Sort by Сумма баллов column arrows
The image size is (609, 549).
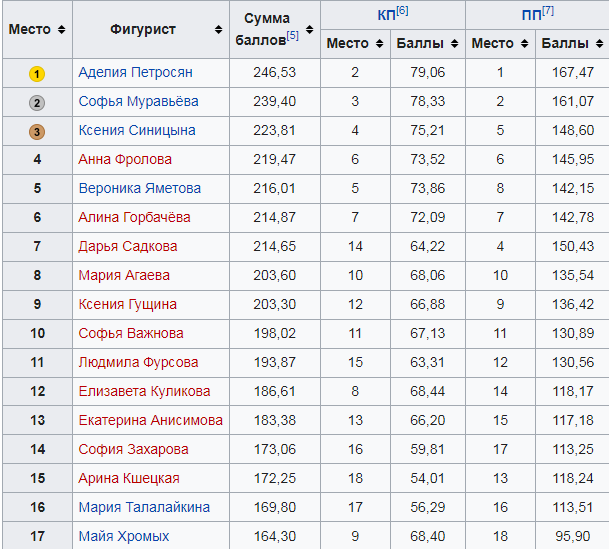click(x=310, y=30)
